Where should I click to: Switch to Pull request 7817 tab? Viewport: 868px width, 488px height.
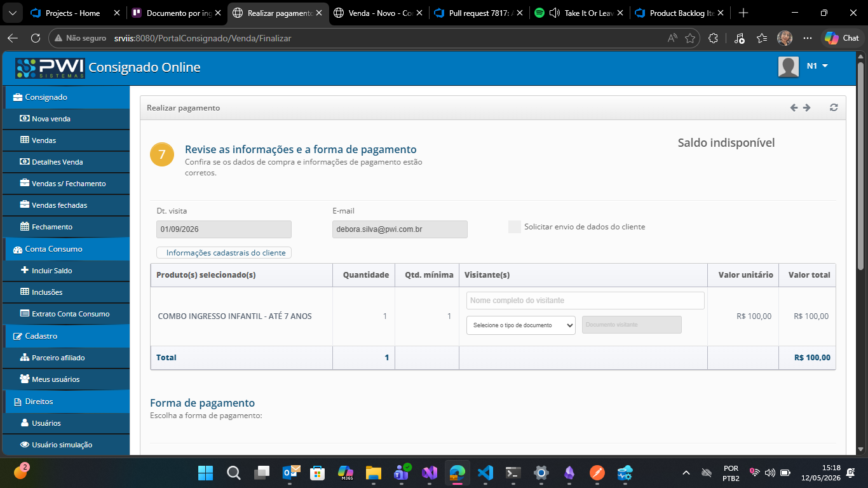click(478, 13)
